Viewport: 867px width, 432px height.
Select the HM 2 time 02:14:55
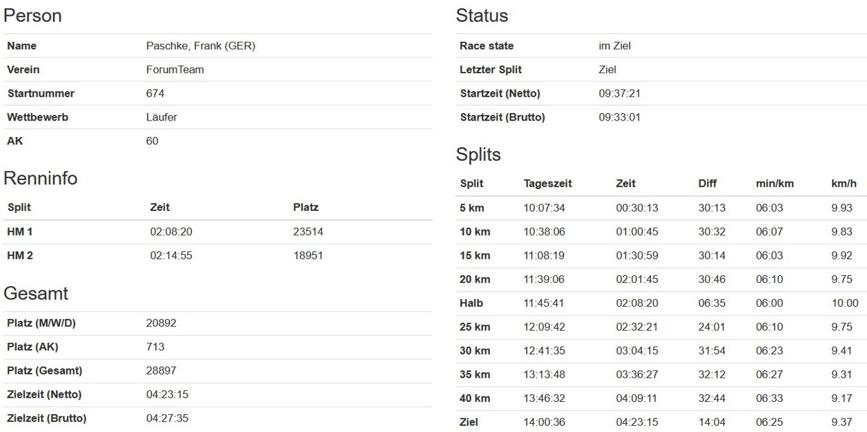(171, 256)
